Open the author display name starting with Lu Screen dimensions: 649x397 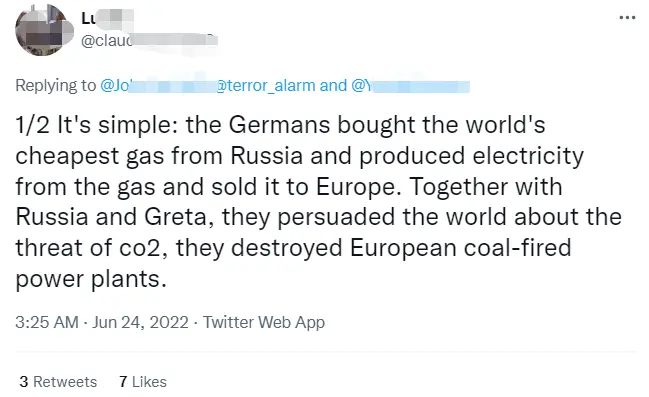107,19
